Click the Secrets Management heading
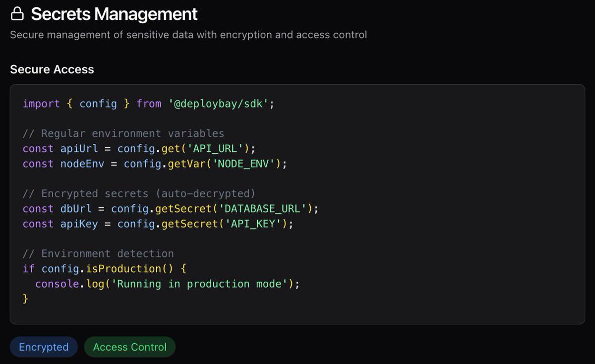Image resolution: width=595 pixels, height=364 pixels. coord(114,14)
